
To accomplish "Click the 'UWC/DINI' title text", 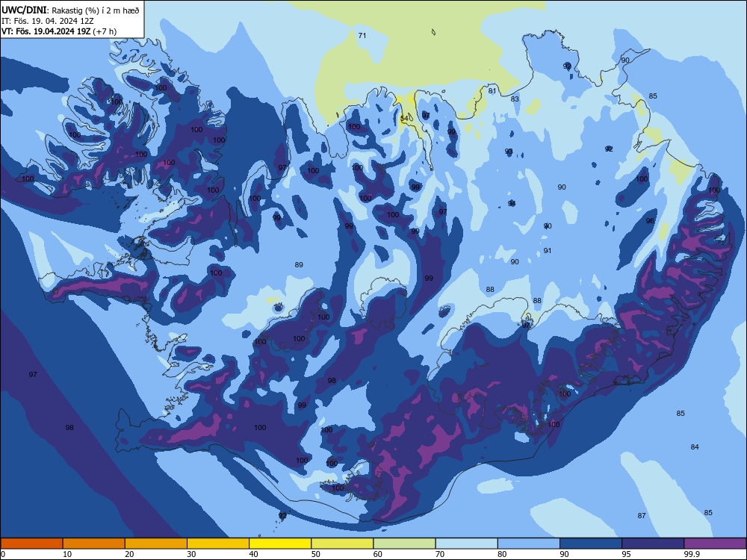I will pyautogui.click(x=24, y=10).
